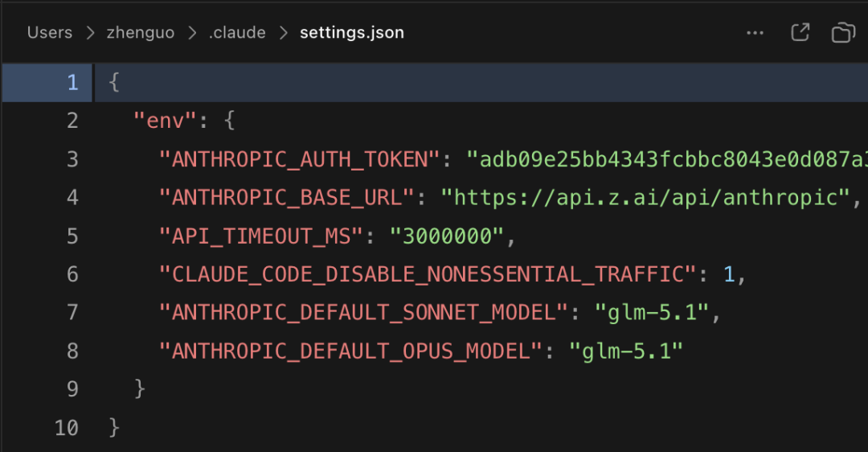Click line number 10 in the gutter

coord(67,428)
